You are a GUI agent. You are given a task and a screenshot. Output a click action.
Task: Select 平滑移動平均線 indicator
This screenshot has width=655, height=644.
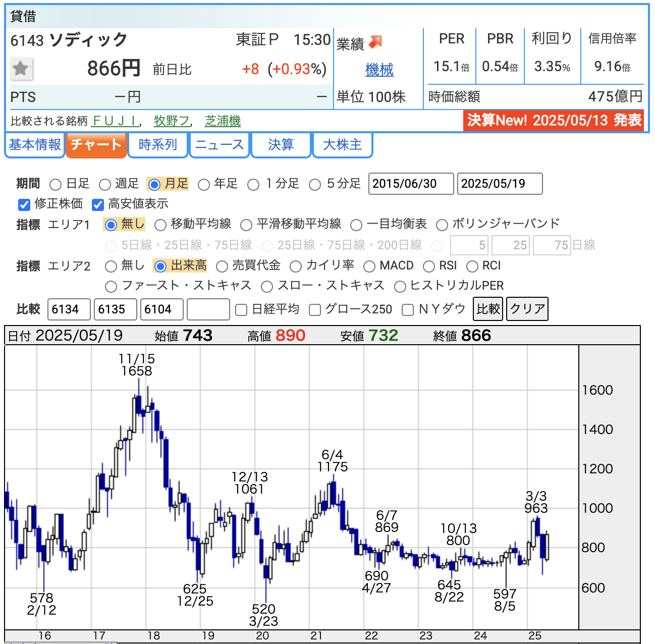246,225
